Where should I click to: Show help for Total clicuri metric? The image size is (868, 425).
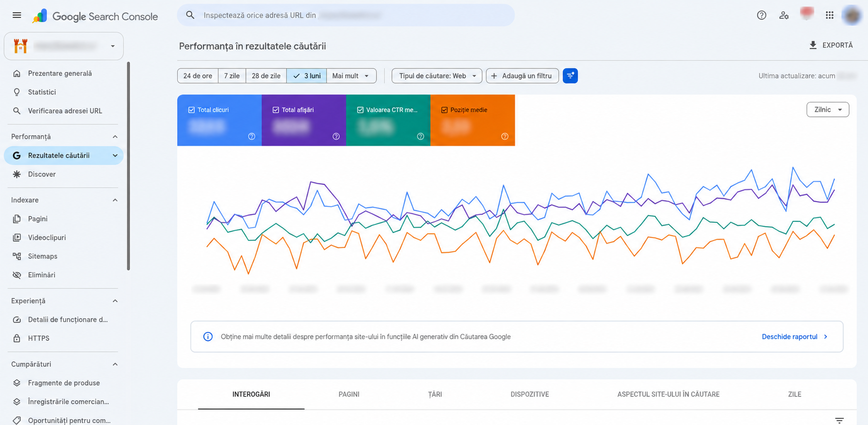click(252, 137)
